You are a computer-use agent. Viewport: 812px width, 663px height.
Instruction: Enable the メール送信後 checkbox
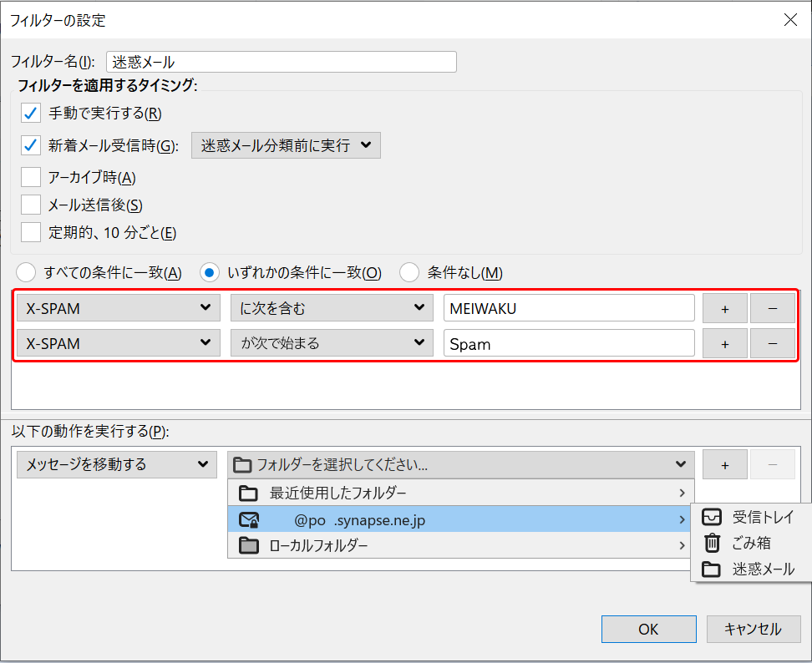pyautogui.click(x=31, y=205)
